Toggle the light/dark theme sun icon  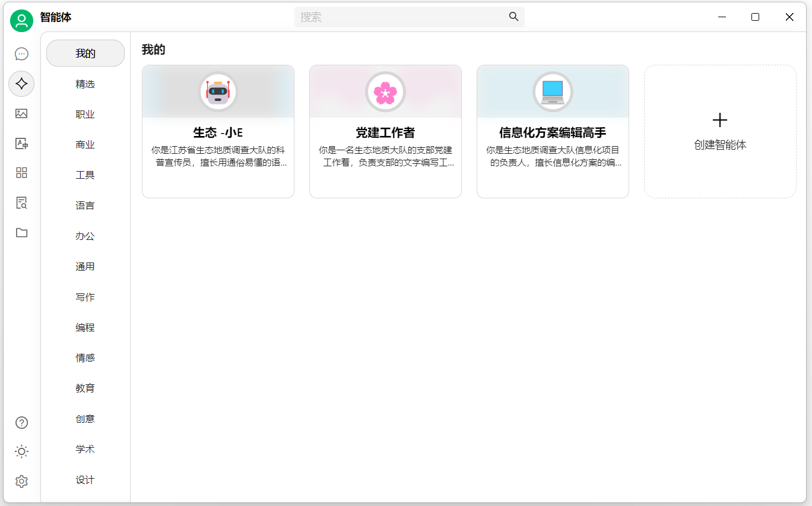tap(21, 452)
